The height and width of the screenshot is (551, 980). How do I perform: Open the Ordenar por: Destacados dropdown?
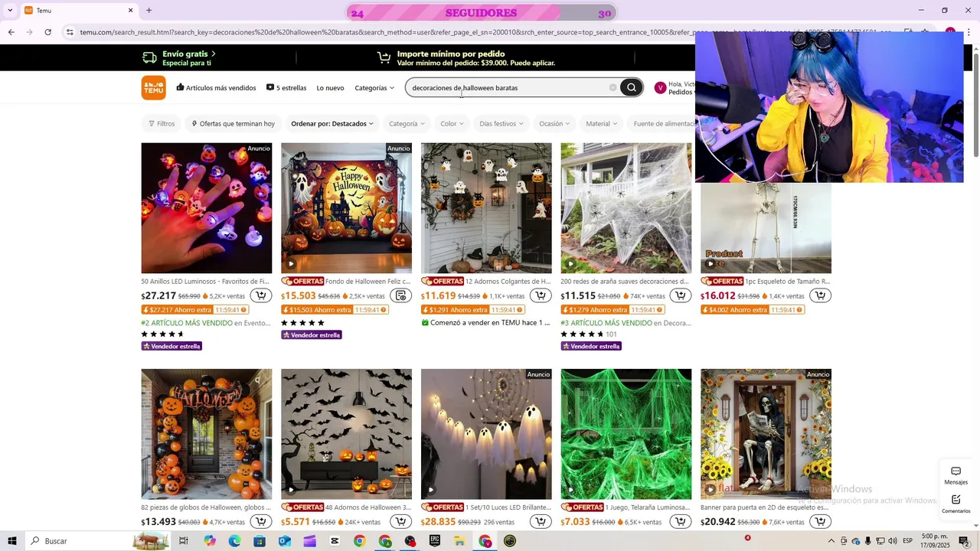[x=332, y=123]
